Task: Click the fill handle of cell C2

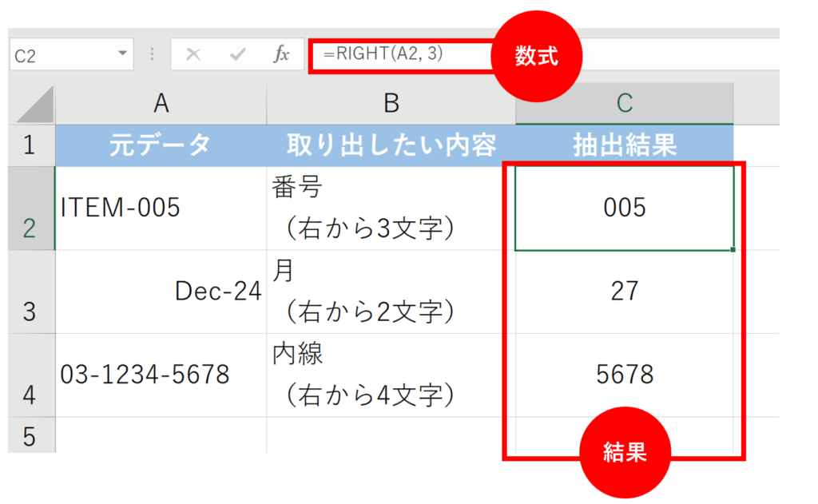Action: (733, 249)
